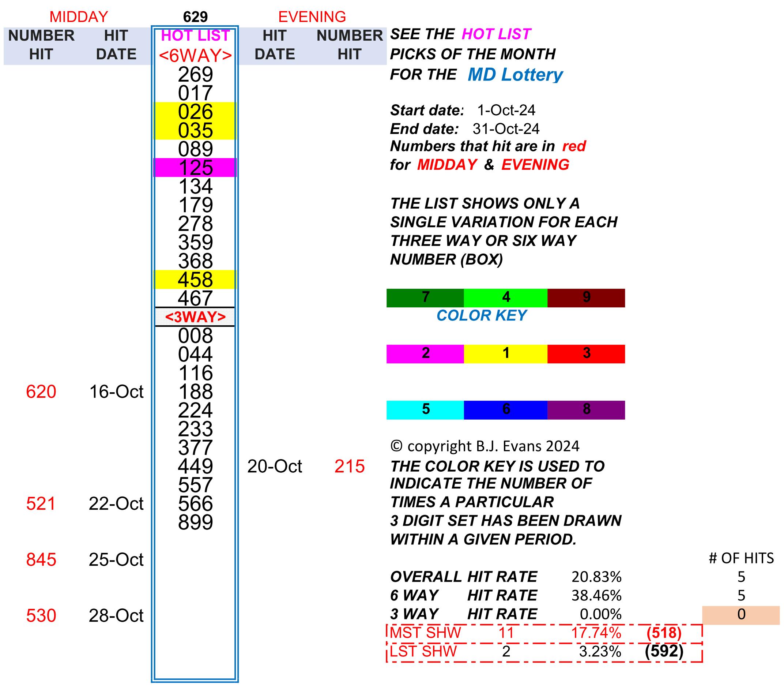Select number 134 in the 6WAY list

click(x=195, y=187)
